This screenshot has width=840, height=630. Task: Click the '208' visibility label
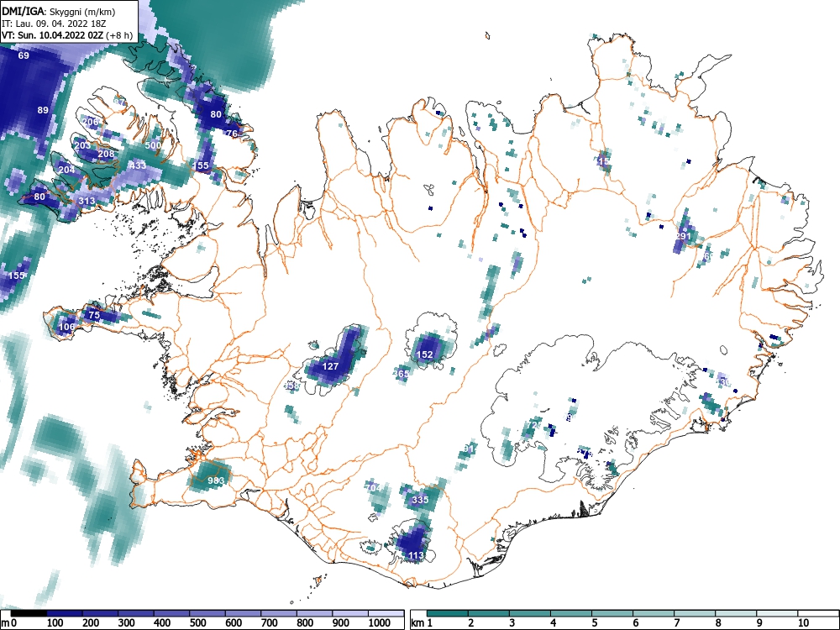pos(106,154)
